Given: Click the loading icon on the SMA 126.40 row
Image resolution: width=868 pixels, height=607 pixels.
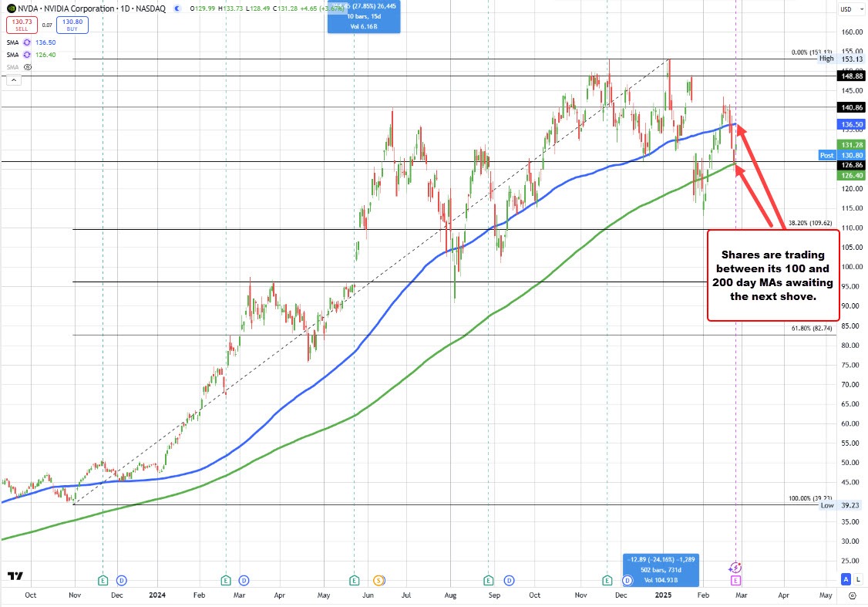Looking at the screenshot, I should pos(26,55).
